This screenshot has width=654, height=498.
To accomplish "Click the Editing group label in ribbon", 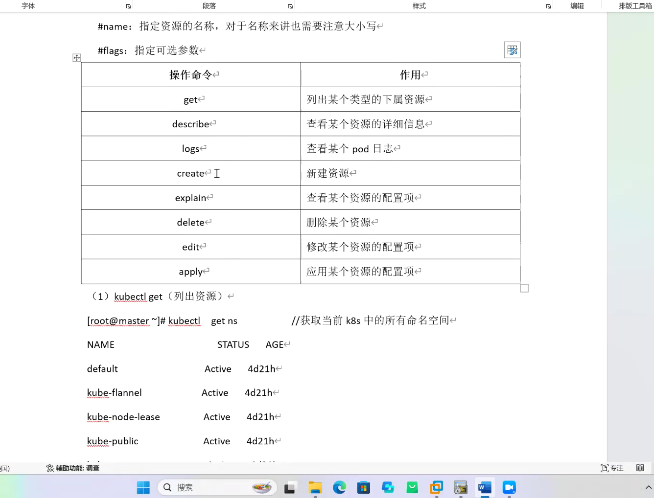I will 577,6.
